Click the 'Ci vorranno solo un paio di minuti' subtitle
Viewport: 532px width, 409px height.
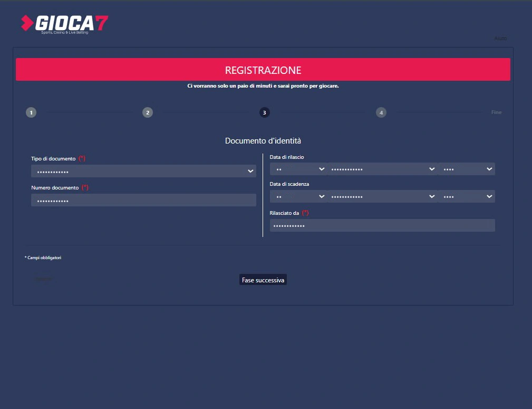click(x=263, y=86)
